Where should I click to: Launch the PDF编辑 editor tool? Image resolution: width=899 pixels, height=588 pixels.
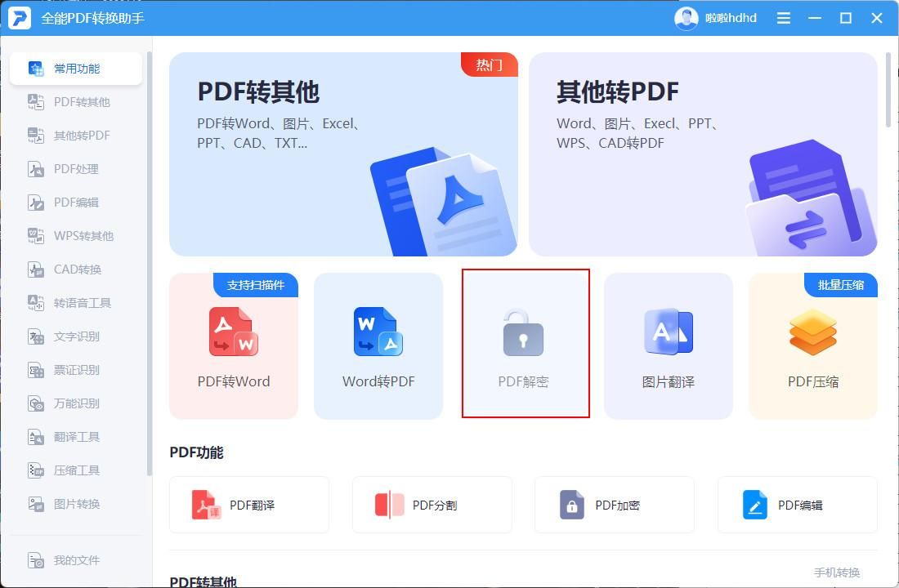797,504
